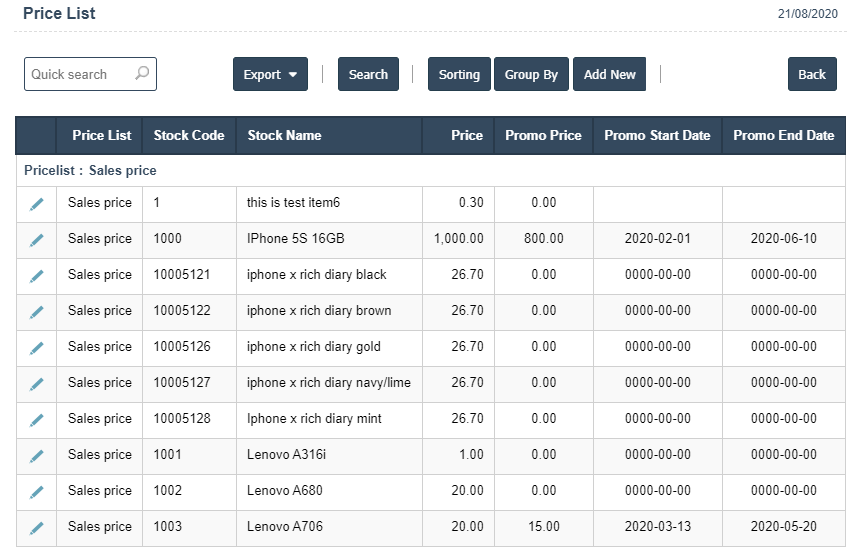Click the magnifier icon in quick search
Viewport: 861px width, 555px height.
pos(142,74)
